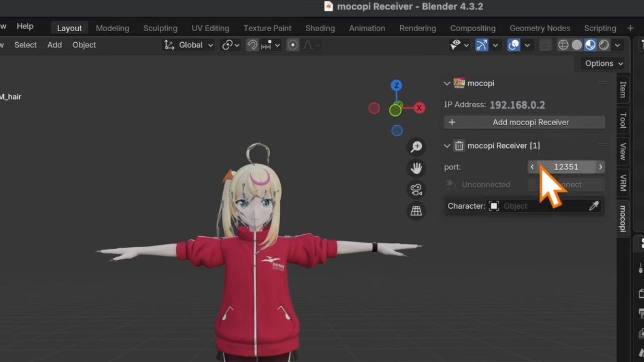The image size is (644, 362).
Task: Switch to the Sculpting workspace tab
Action: pos(160,28)
